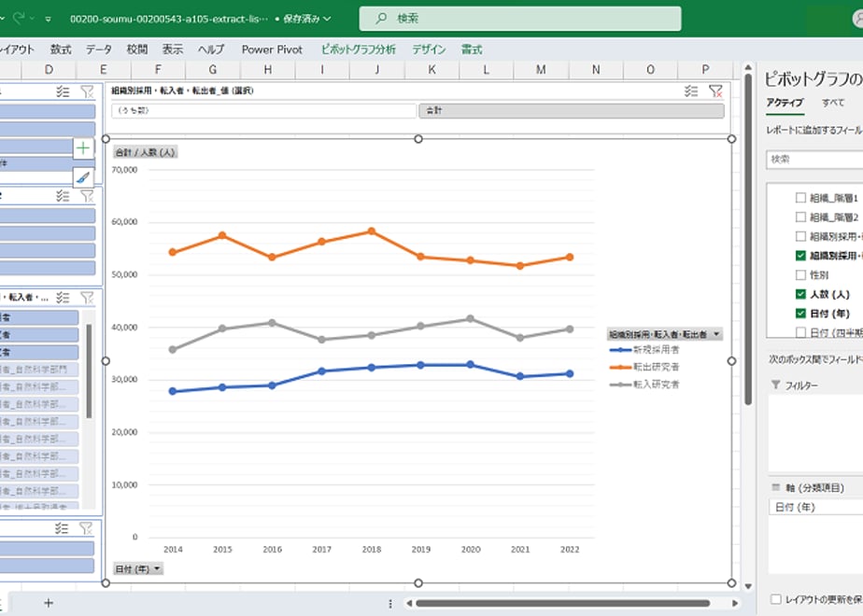863x616 pixels.
Task: Uncheck the 人数 (人) field checkbox
Action: [x=800, y=294]
